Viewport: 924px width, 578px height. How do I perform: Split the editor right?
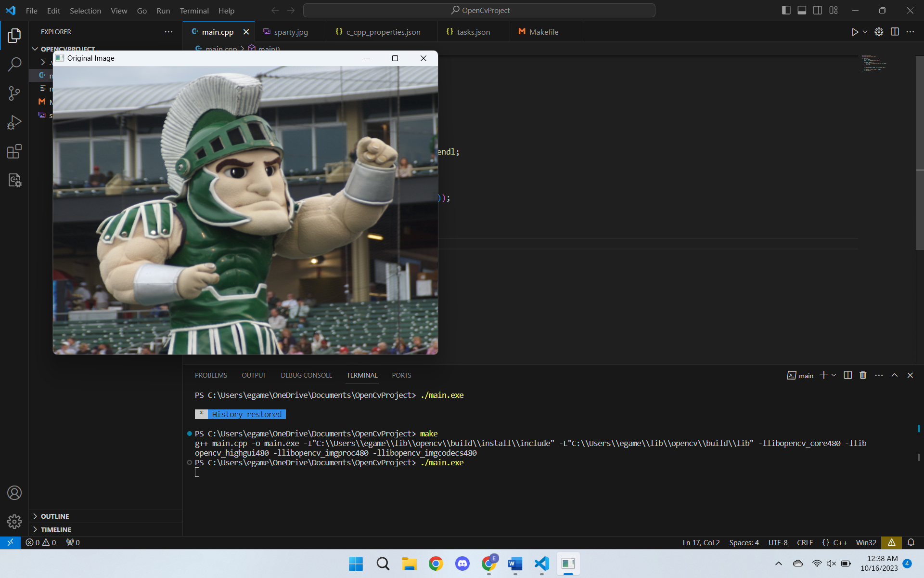tap(895, 32)
